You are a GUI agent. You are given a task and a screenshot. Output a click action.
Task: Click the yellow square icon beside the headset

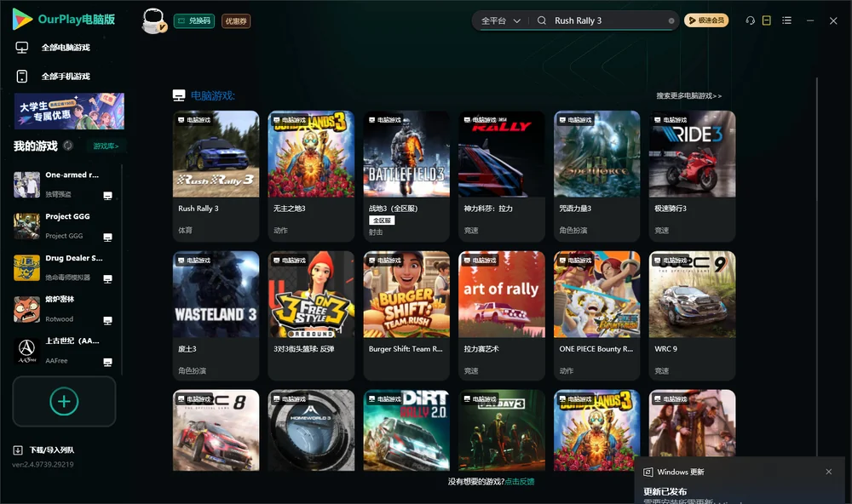[x=767, y=20]
